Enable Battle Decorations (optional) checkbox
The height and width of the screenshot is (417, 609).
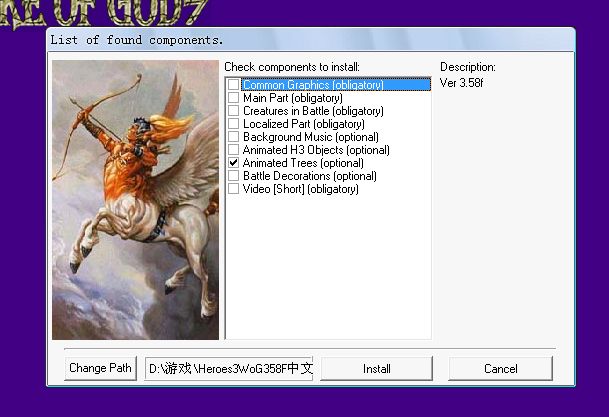(x=233, y=176)
